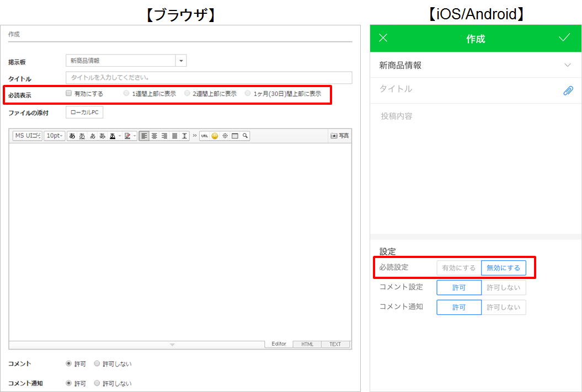Enable the 有効にする checkbox for 必読表示
Screen dimensions: 582x392
point(69,93)
